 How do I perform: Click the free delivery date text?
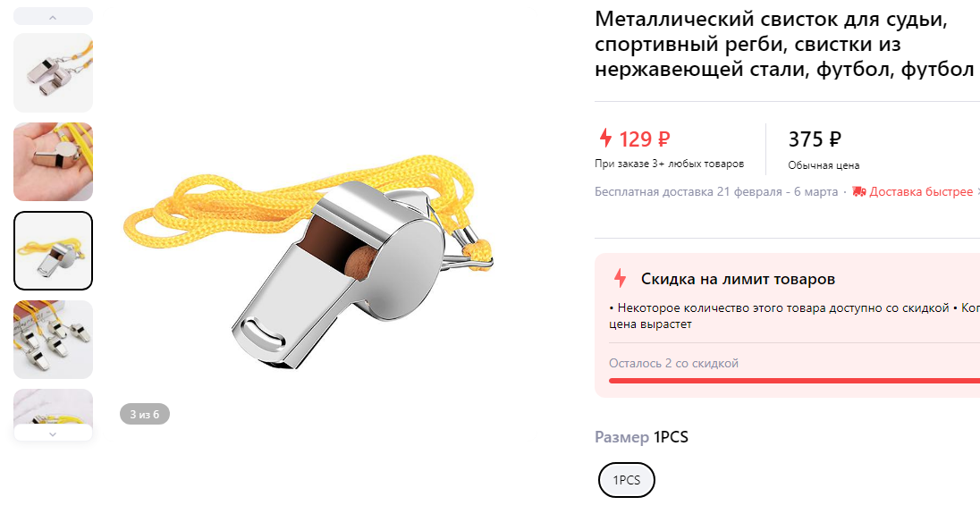click(x=716, y=191)
